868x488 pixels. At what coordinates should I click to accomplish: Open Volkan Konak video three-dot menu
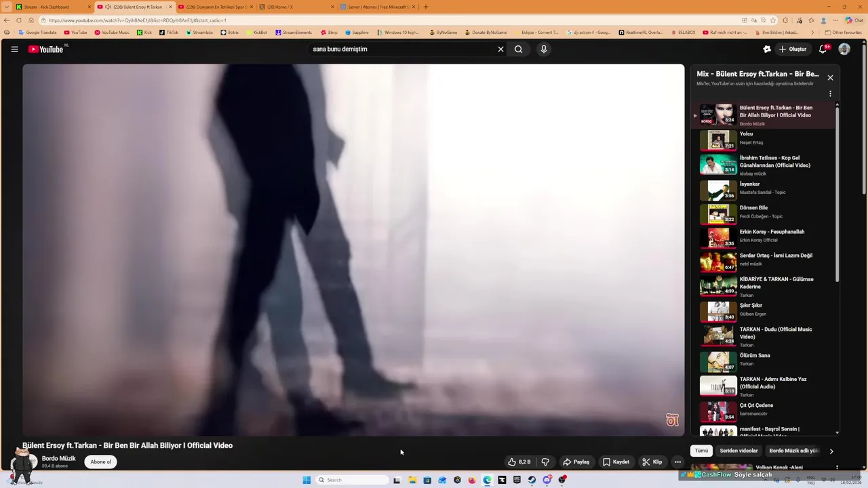pos(837,468)
